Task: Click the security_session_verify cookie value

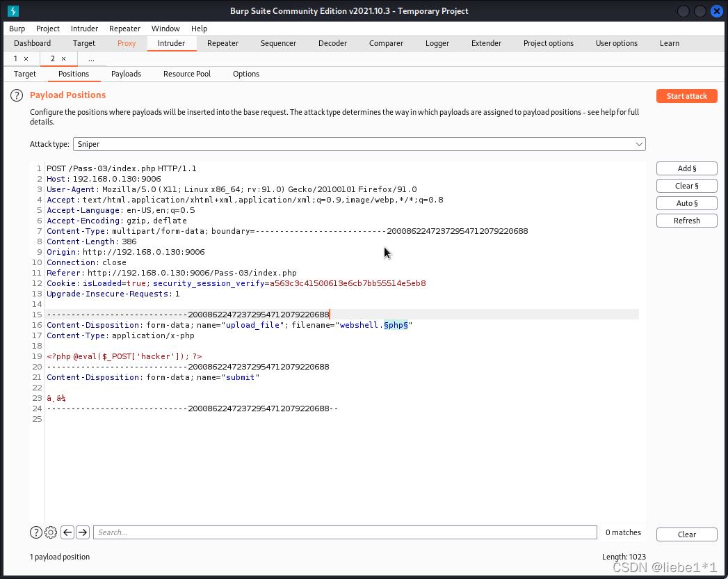Action: [x=348, y=283]
